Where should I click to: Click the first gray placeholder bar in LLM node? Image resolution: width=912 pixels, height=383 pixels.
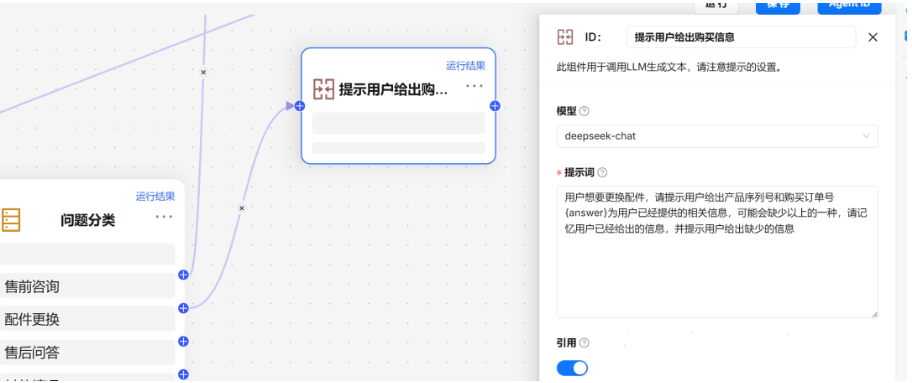(398, 123)
